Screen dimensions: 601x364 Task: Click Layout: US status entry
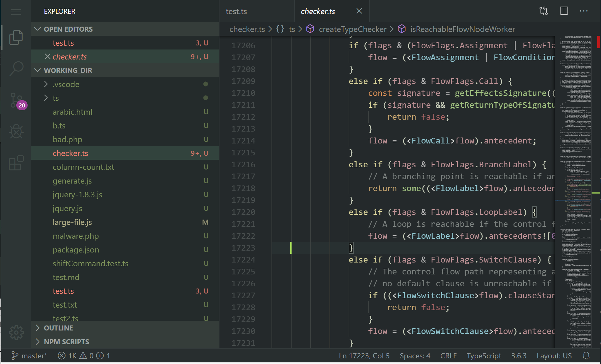pyautogui.click(x=554, y=356)
